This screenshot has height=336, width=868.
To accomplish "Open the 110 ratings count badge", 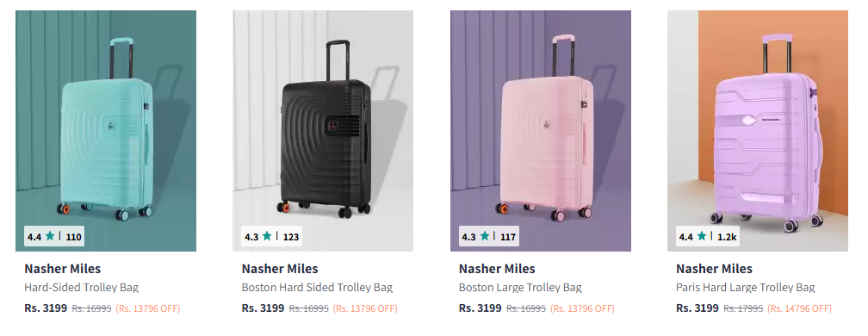I will point(74,238).
